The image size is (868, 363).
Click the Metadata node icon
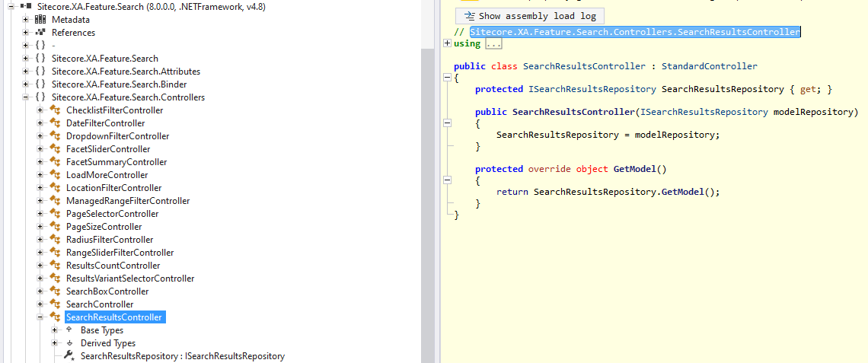tap(40, 19)
